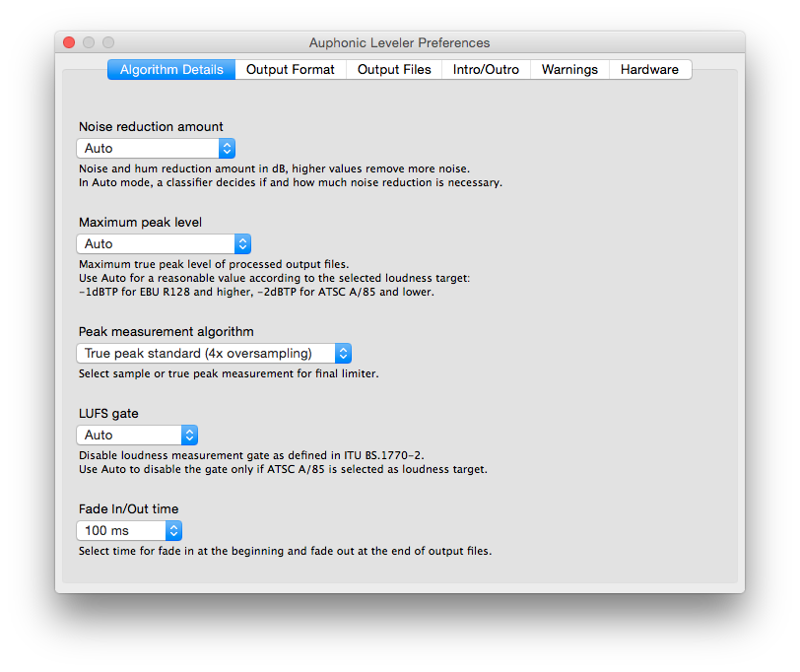800x672 pixels.
Task: Open the LUFS gate dropdown
Action: coord(137,436)
